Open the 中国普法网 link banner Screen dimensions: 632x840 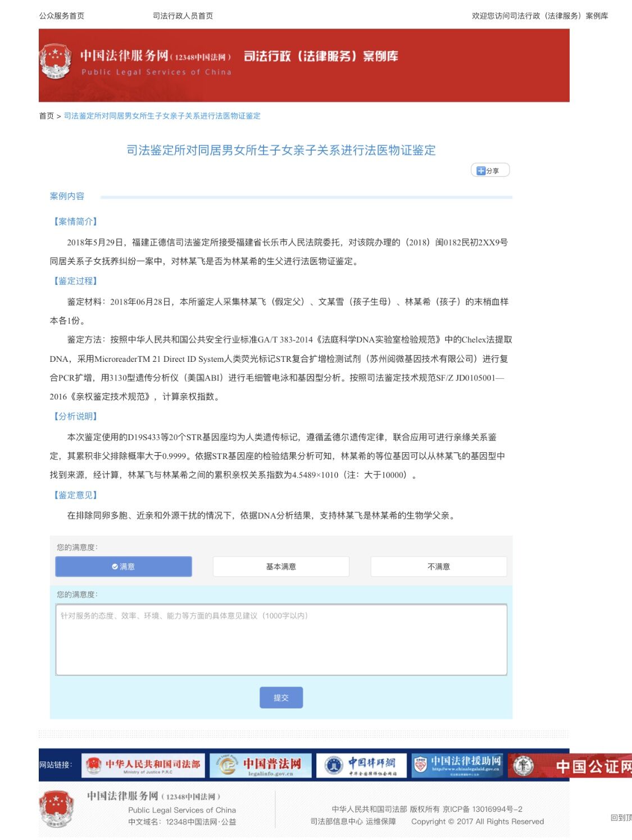click(x=261, y=765)
